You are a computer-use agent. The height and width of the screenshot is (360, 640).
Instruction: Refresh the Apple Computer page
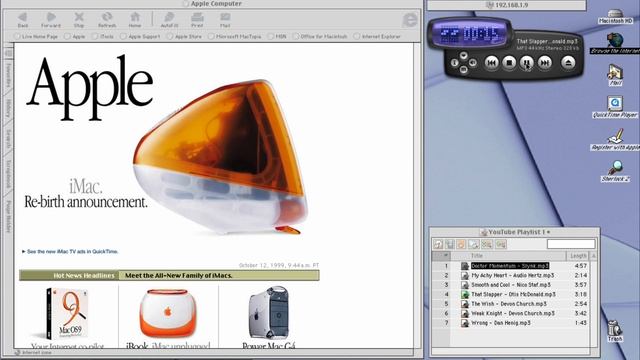pos(107,20)
